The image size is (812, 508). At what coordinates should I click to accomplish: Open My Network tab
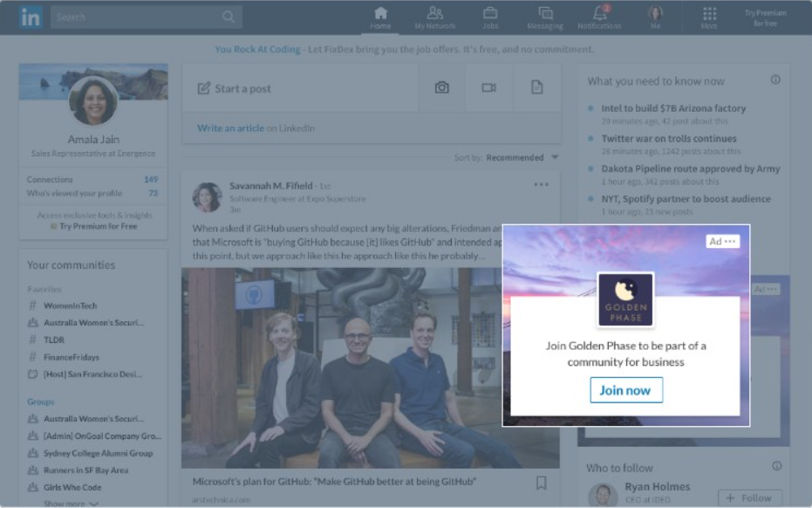point(435,17)
